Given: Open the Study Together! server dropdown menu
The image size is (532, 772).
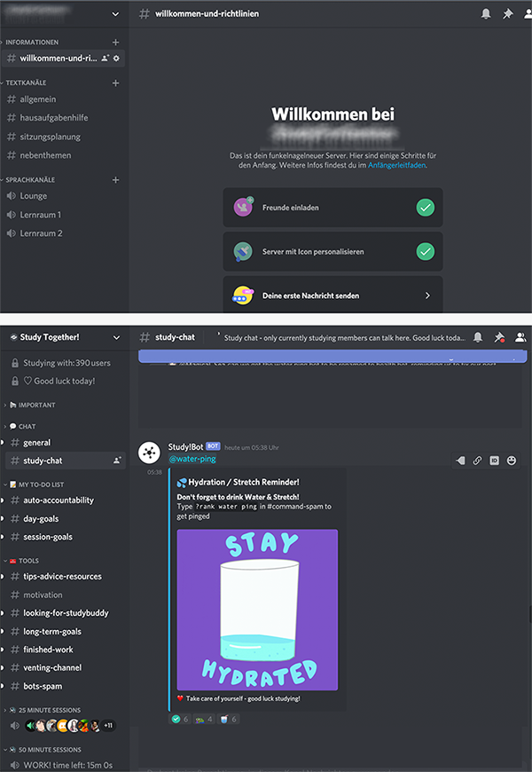Looking at the screenshot, I should (x=64, y=337).
